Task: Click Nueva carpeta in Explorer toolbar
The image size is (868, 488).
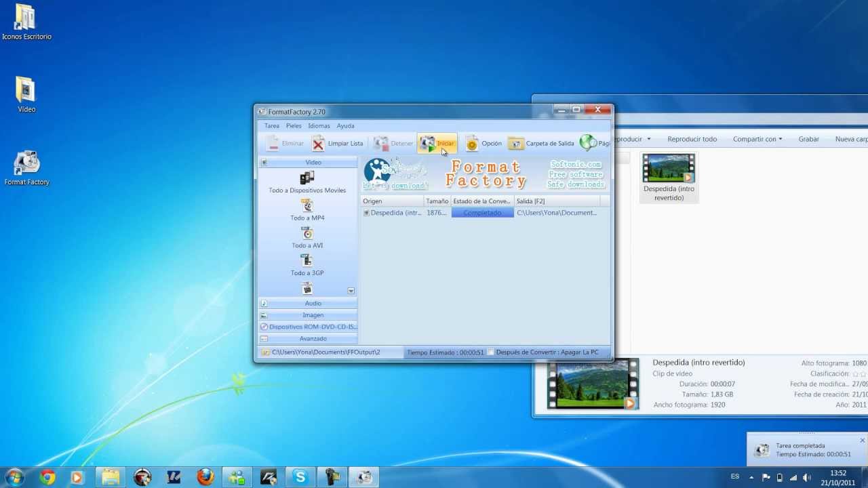Action: pos(851,139)
